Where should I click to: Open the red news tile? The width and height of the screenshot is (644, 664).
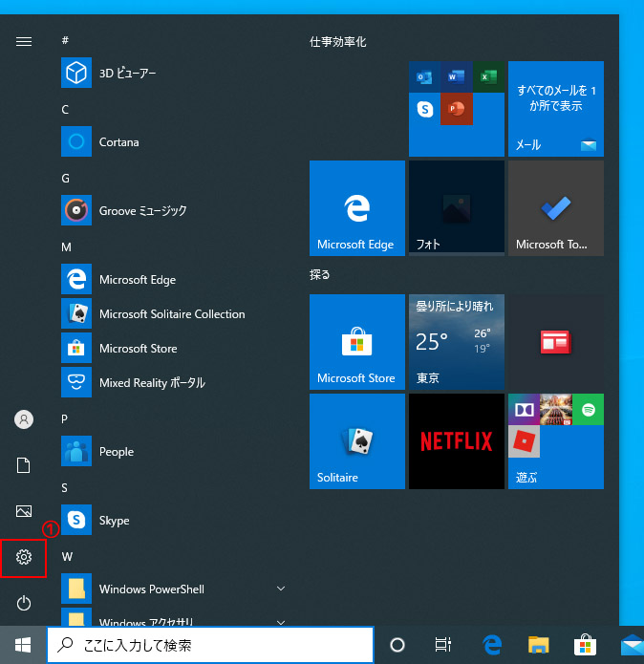tap(556, 342)
